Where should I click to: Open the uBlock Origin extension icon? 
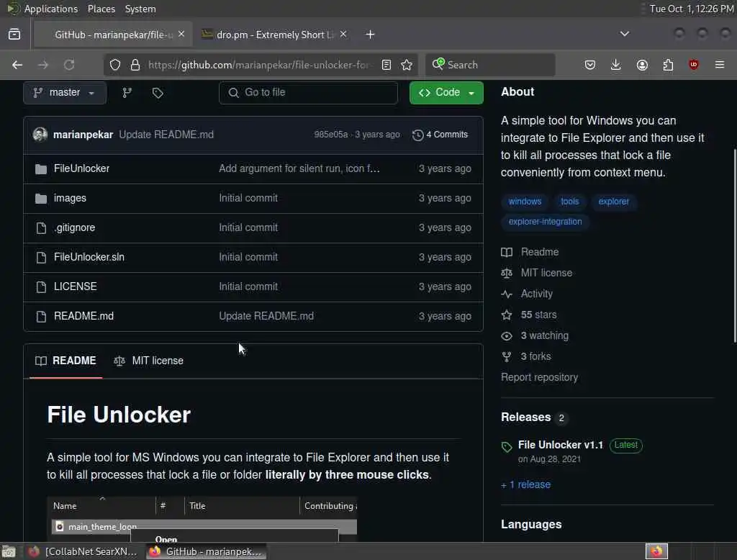[x=694, y=65]
